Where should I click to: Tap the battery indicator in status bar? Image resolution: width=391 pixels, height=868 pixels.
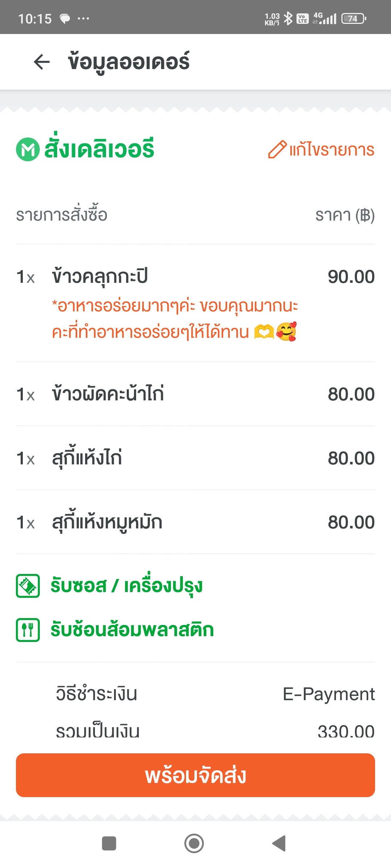coord(354,18)
